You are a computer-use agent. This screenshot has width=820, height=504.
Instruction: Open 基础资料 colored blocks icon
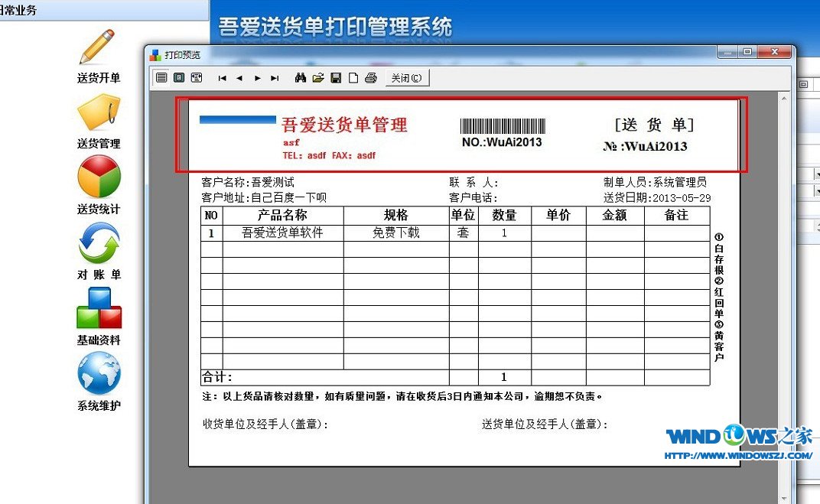pos(99,308)
